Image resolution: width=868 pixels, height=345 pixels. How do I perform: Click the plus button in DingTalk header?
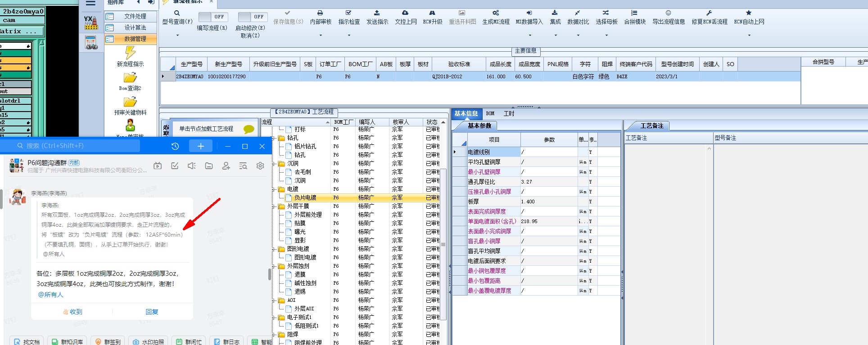(201, 146)
